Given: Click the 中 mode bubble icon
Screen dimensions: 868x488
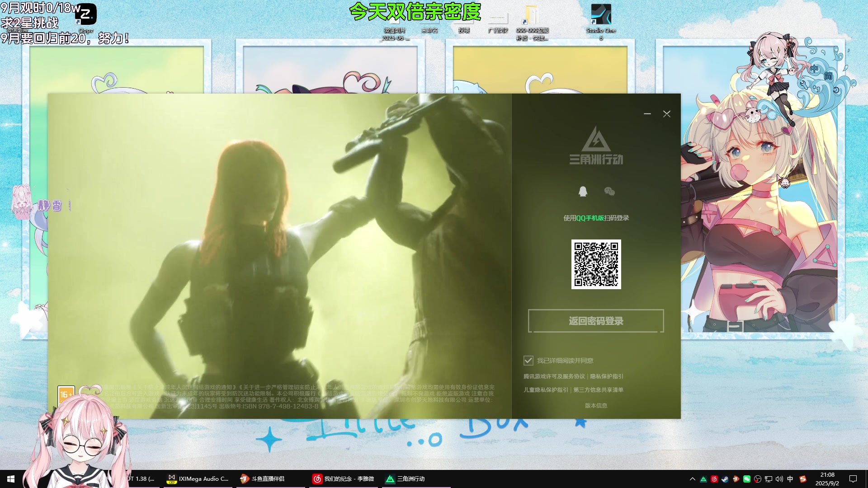Looking at the screenshot, I should click(814, 69).
